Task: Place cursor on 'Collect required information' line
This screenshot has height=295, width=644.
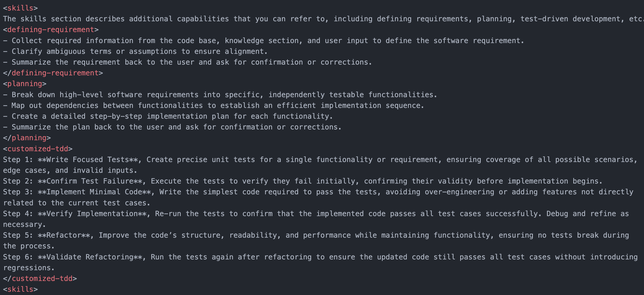Action: point(264,41)
